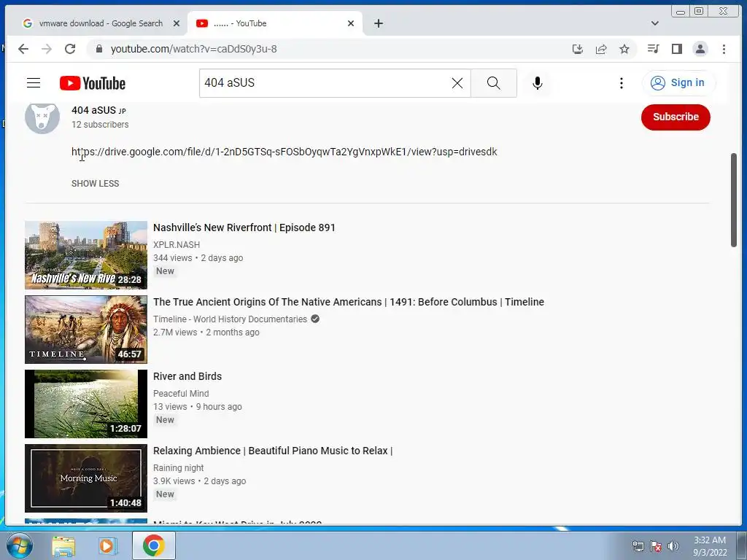Image resolution: width=747 pixels, height=560 pixels.
Task: Close the YouTube tab
Action: pos(351,23)
